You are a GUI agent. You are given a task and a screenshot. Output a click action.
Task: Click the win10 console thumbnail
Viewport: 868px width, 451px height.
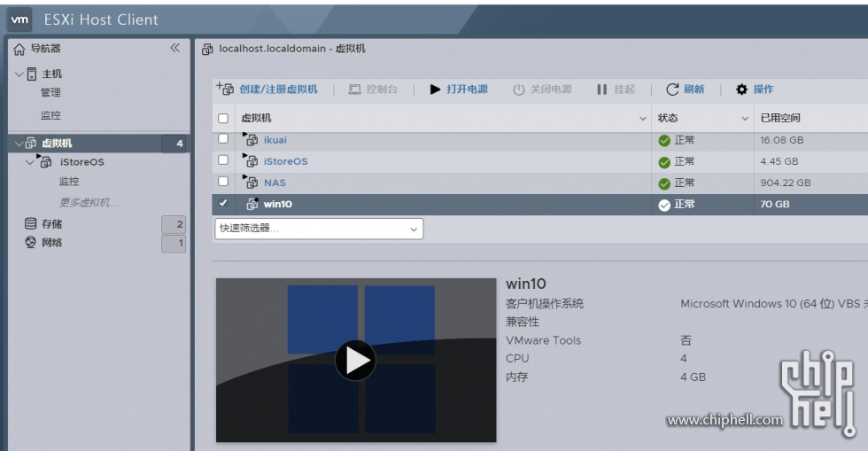pos(356,360)
